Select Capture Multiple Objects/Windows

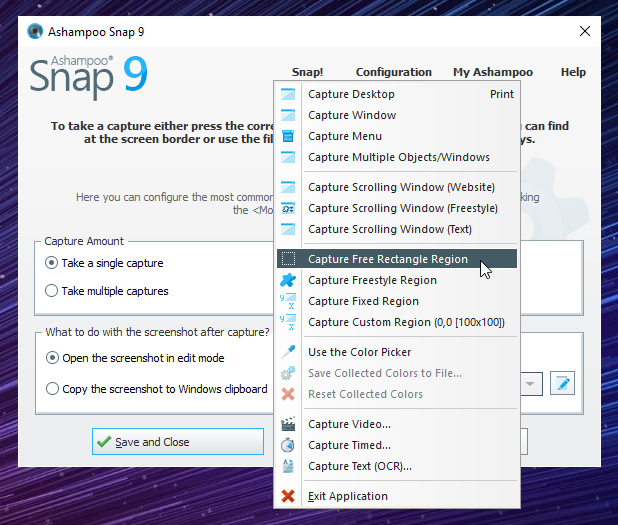397,157
